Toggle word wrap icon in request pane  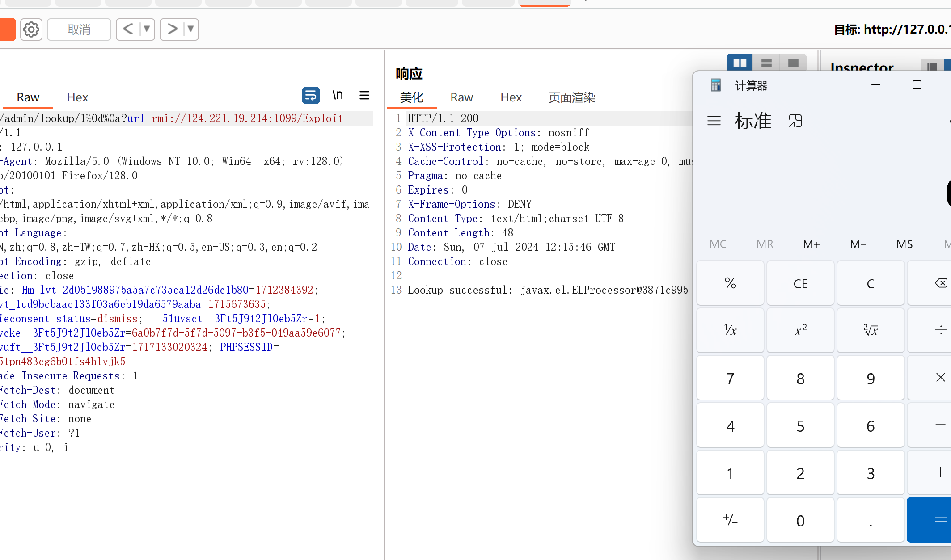click(x=310, y=95)
